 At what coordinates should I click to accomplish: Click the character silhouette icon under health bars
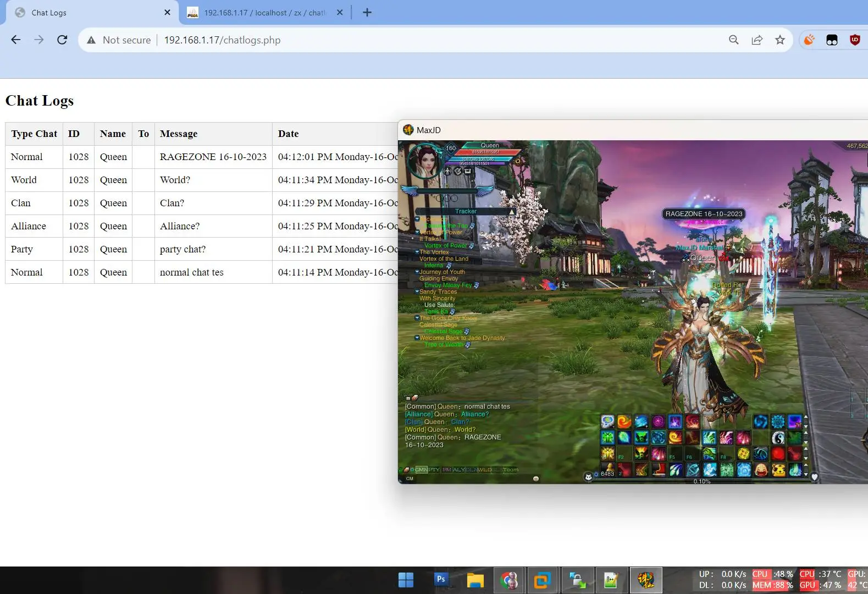447,171
